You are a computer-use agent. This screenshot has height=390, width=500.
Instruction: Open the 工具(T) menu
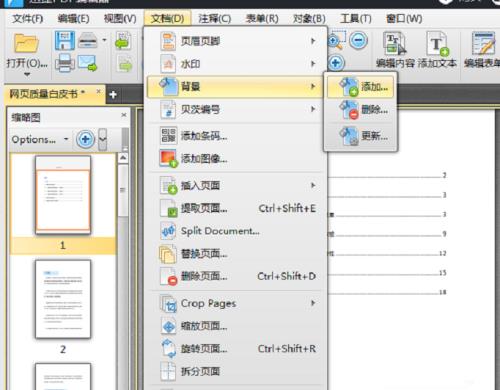click(356, 18)
